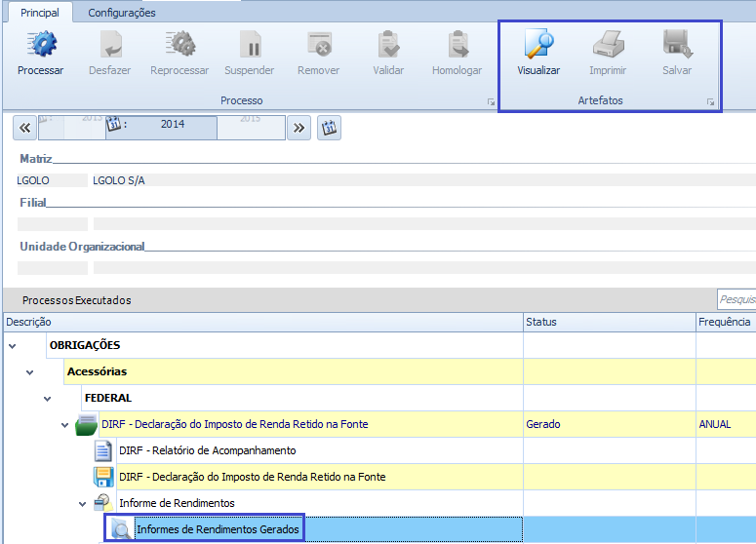Click the Homologar icon in ribbon
Image resolution: width=756 pixels, height=544 pixels.
(457, 45)
